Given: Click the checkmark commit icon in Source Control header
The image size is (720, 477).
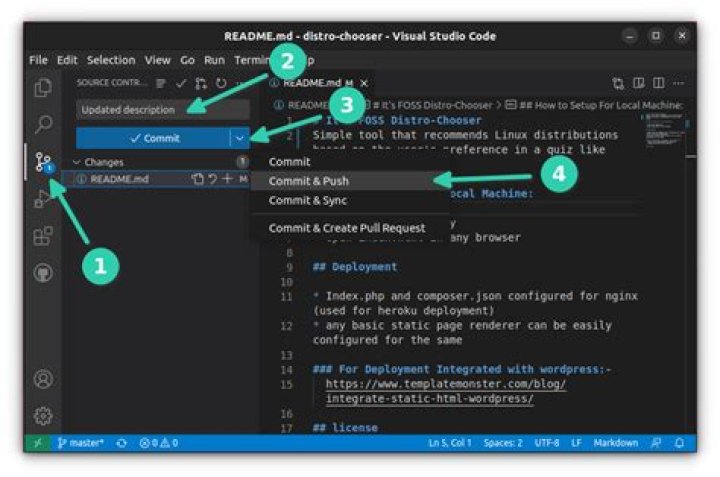Looking at the screenshot, I should [181, 83].
